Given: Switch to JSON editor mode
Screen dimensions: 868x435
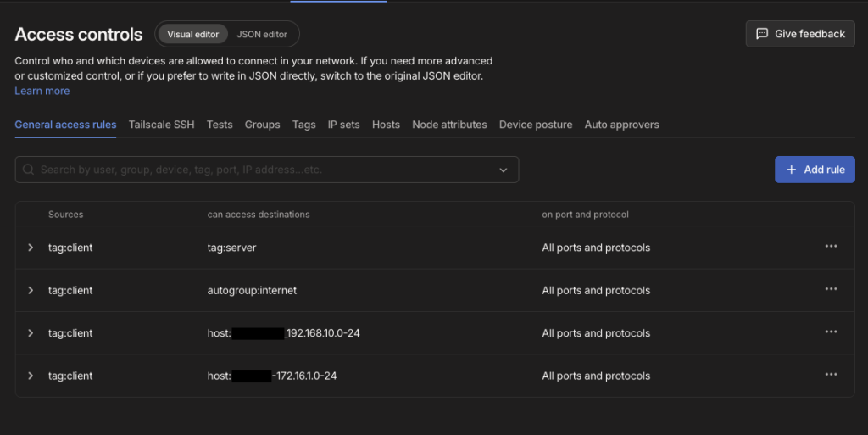Looking at the screenshot, I should (x=262, y=34).
